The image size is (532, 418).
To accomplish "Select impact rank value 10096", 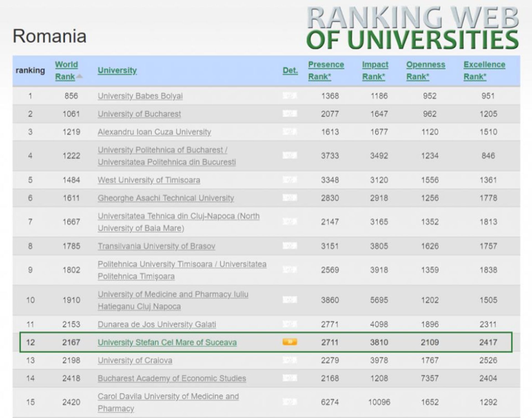I will pyautogui.click(x=379, y=402).
